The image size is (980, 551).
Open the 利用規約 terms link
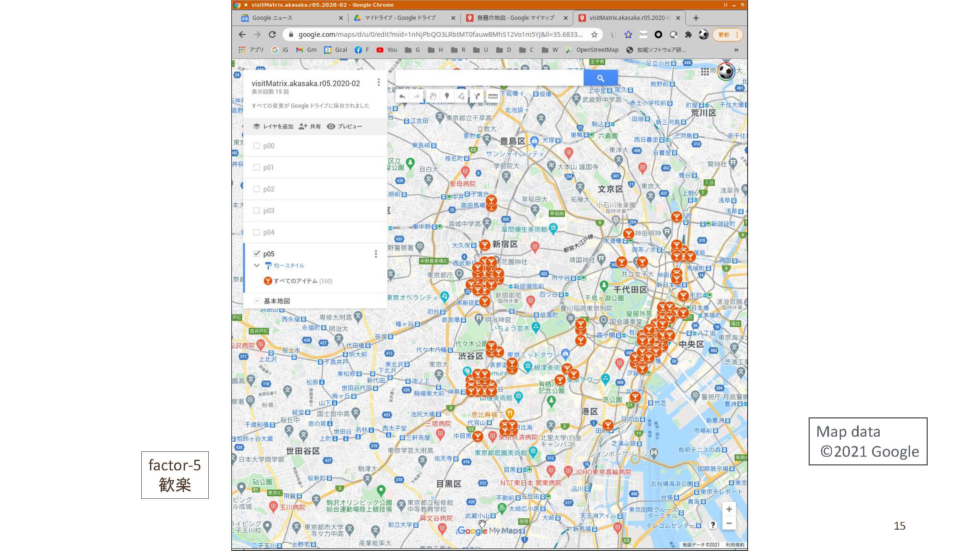coord(734,545)
